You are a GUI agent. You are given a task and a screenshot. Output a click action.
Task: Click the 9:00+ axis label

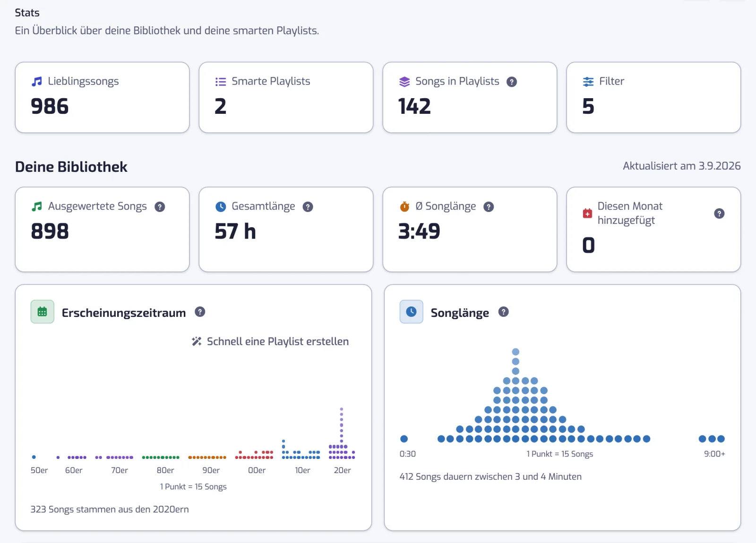714,454
